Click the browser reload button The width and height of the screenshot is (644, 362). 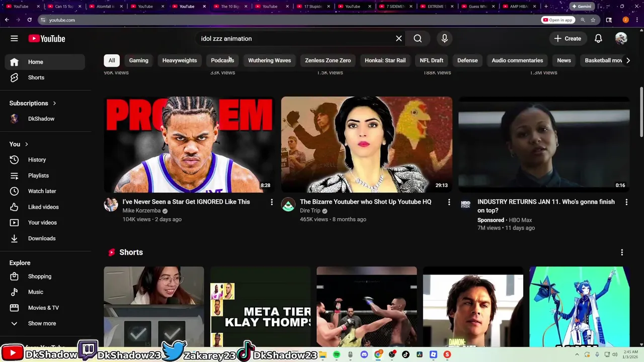click(29, 20)
